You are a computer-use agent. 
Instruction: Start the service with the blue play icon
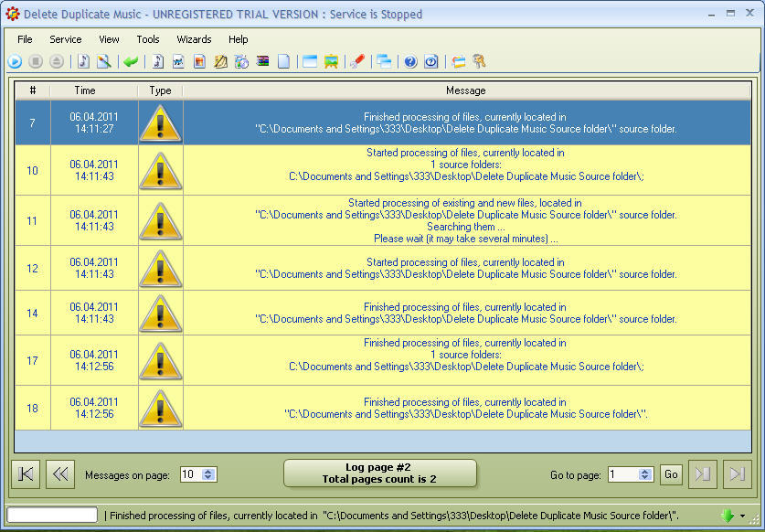tap(15, 61)
